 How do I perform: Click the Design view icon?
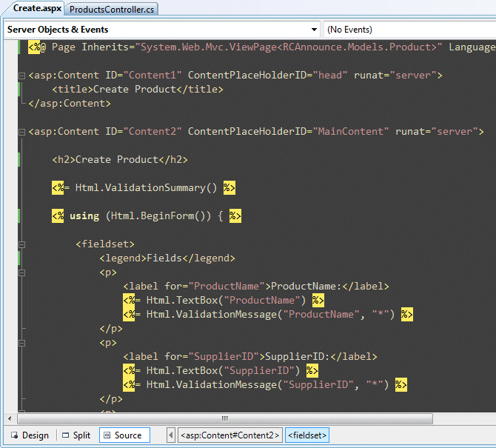14,435
